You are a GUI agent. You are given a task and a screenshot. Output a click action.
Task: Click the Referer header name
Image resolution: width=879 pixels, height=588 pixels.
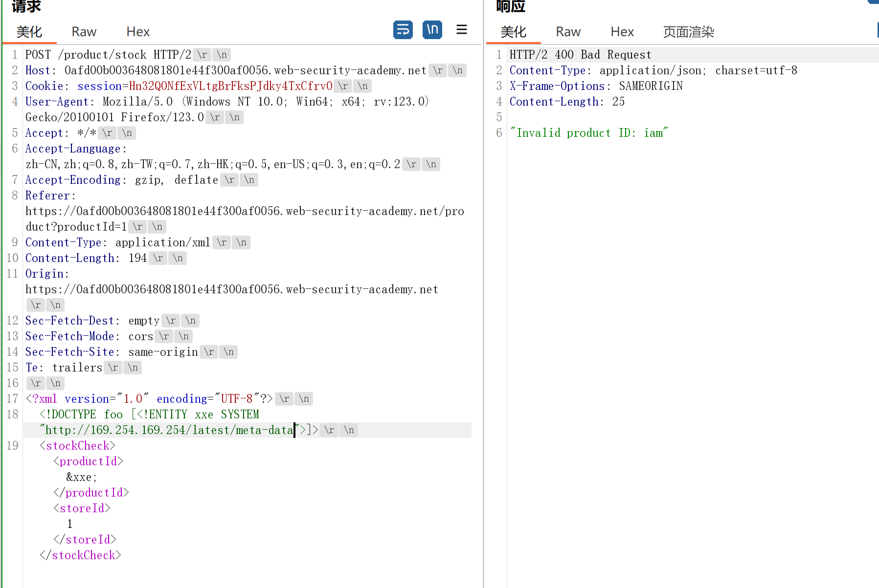tap(47, 196)
